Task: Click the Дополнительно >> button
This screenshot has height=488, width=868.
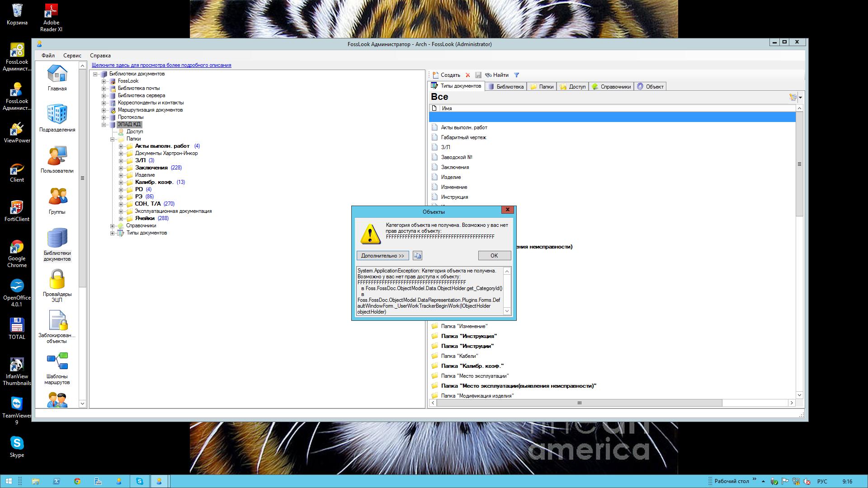Action: click(x=383, y=256)
